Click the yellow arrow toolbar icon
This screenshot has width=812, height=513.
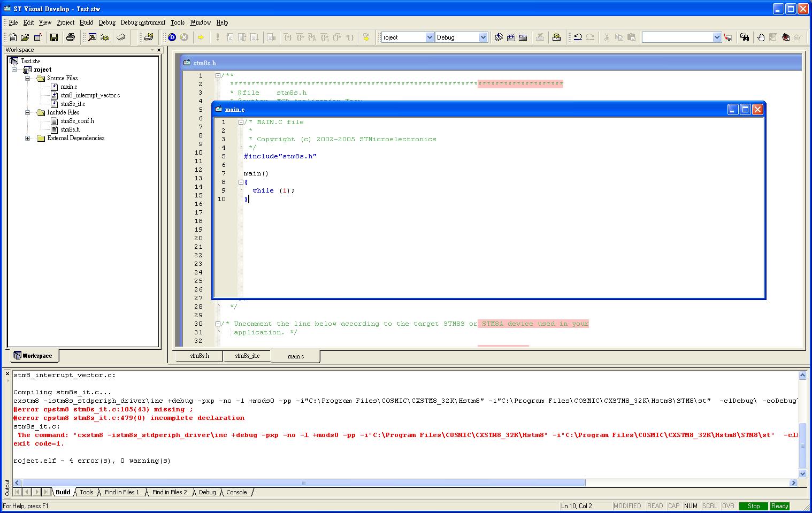point(201,37)
